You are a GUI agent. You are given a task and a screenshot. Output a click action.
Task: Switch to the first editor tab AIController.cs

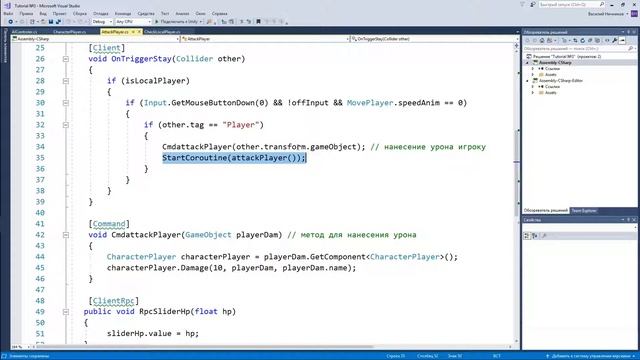pos(24,31)
